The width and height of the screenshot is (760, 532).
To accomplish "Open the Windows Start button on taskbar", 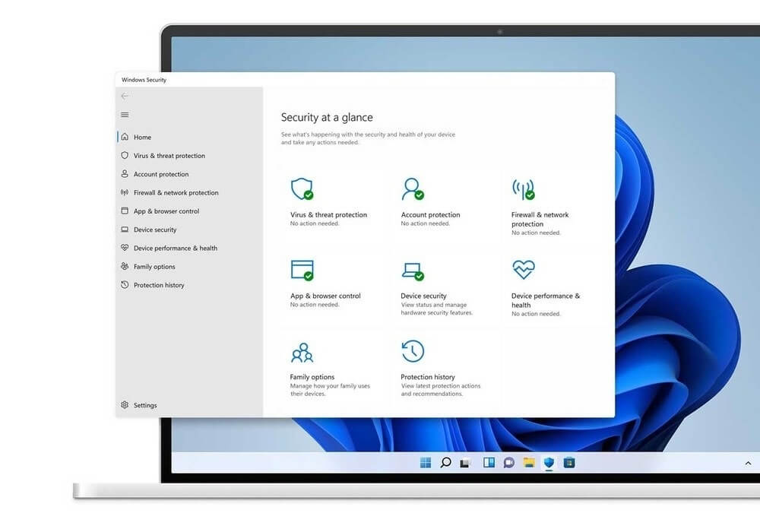I will pos(425,463).
